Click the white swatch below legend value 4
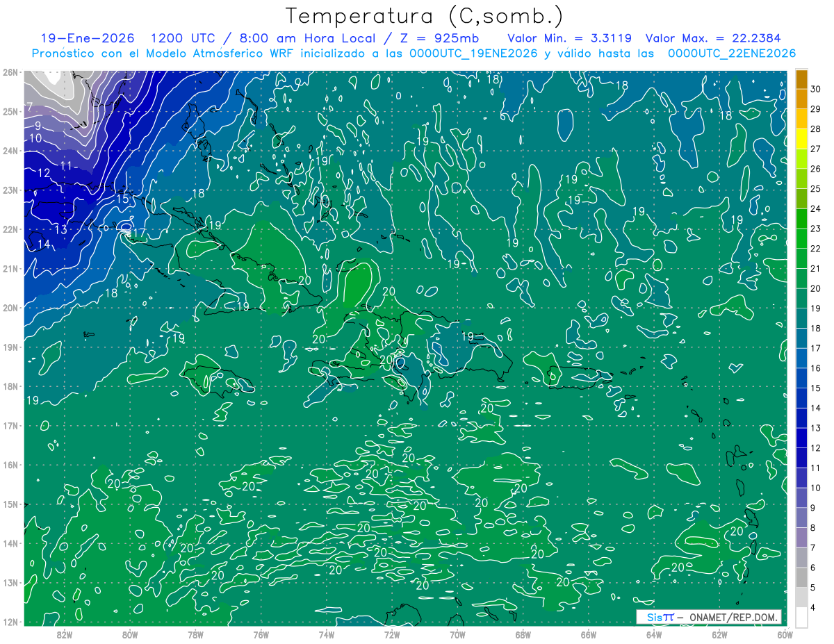This screenshot has width=834, height=644. 801,618
